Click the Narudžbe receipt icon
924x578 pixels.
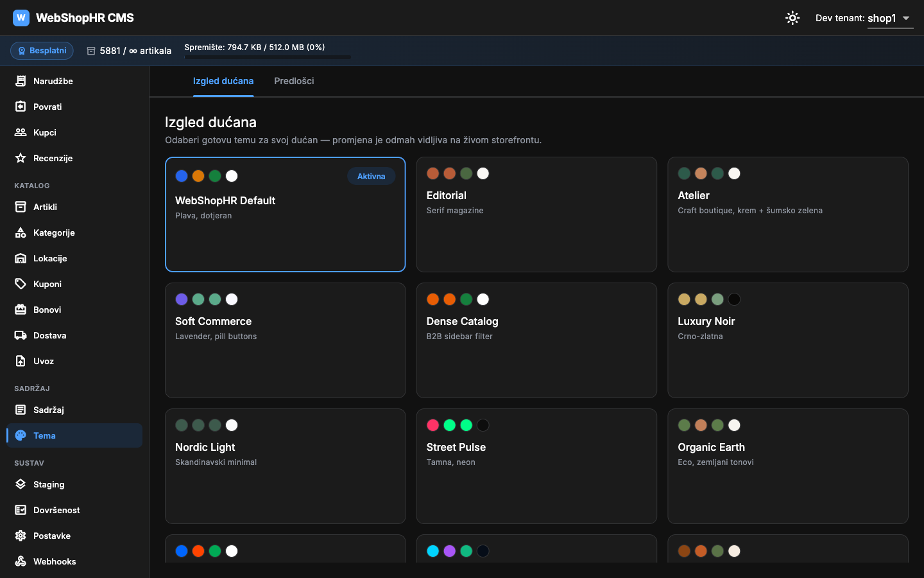(x=21, y=81)
